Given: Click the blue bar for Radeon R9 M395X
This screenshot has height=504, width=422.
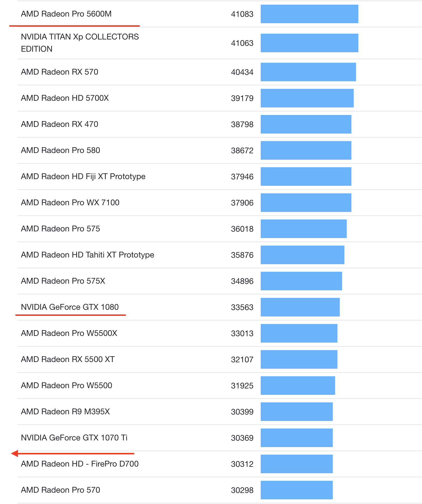Looking at the screenshot, I should pos(297,412).
